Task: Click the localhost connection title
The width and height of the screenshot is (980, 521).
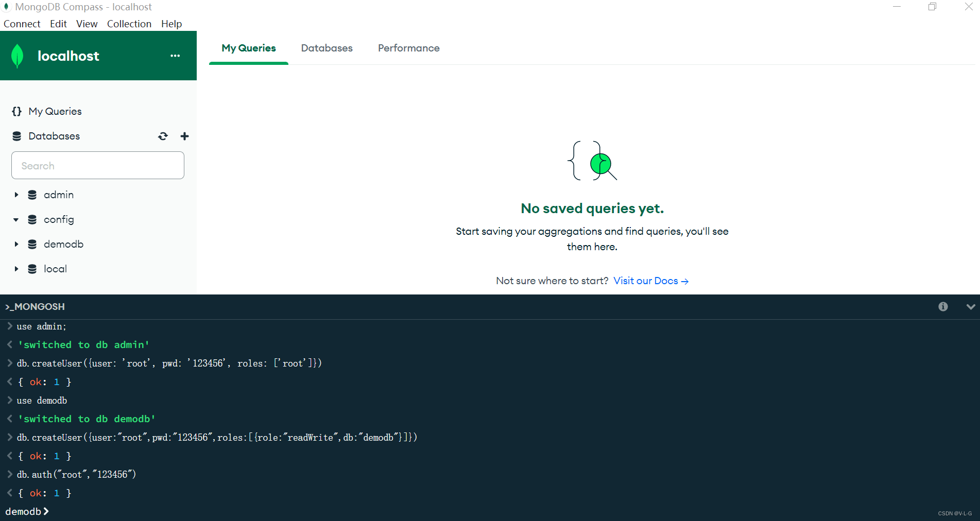Action: [68, 56]
